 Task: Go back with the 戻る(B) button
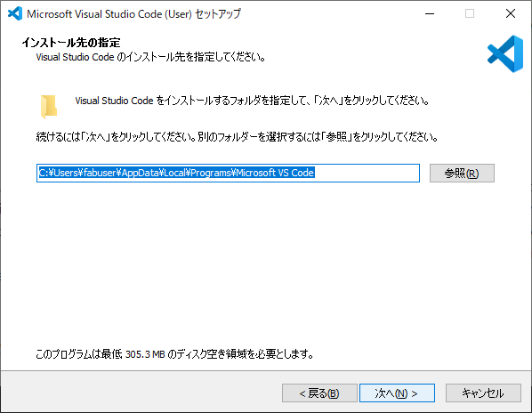pyautogui.click(x=319, y=393)
